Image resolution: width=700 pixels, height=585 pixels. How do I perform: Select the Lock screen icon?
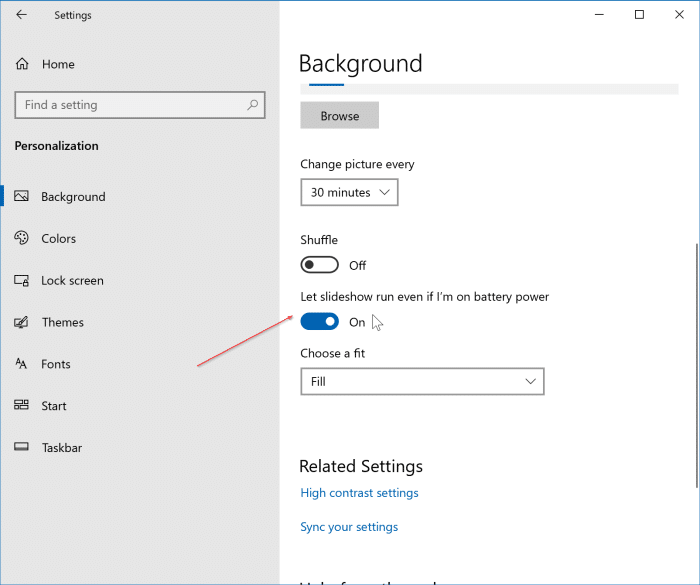click(21, 280)
